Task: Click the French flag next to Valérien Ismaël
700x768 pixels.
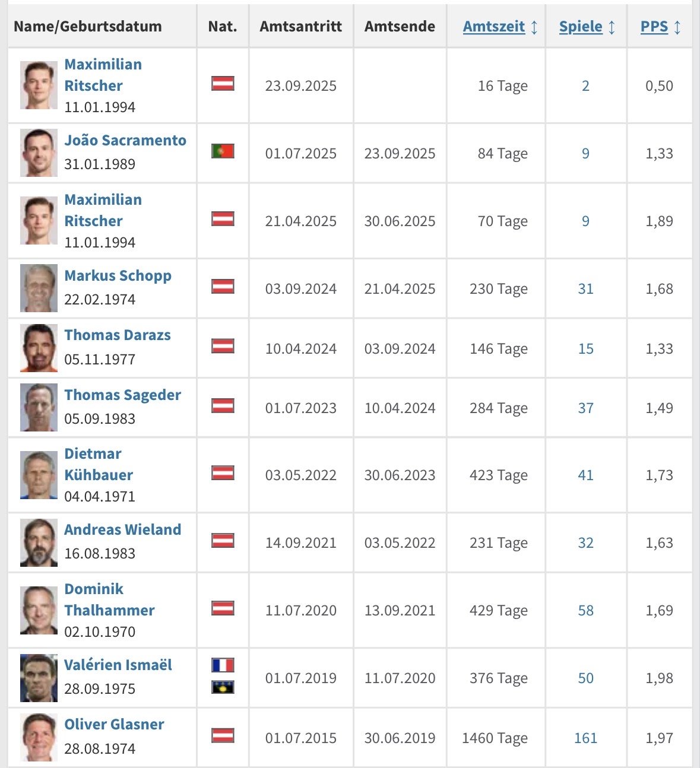Action: coord(223,665)
